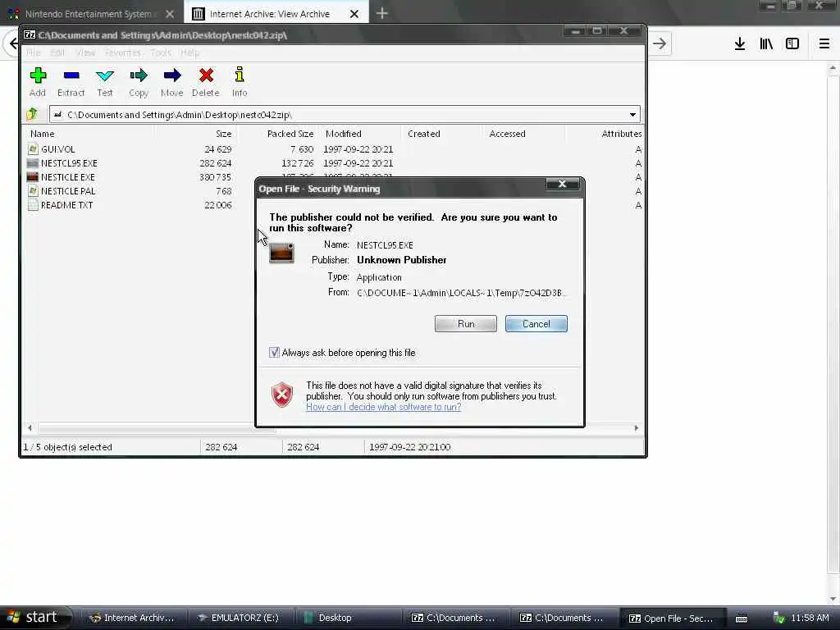This screenshot has width=840, height=630.
Task: Open the browser library icon
Action: [x=766, y=43]
